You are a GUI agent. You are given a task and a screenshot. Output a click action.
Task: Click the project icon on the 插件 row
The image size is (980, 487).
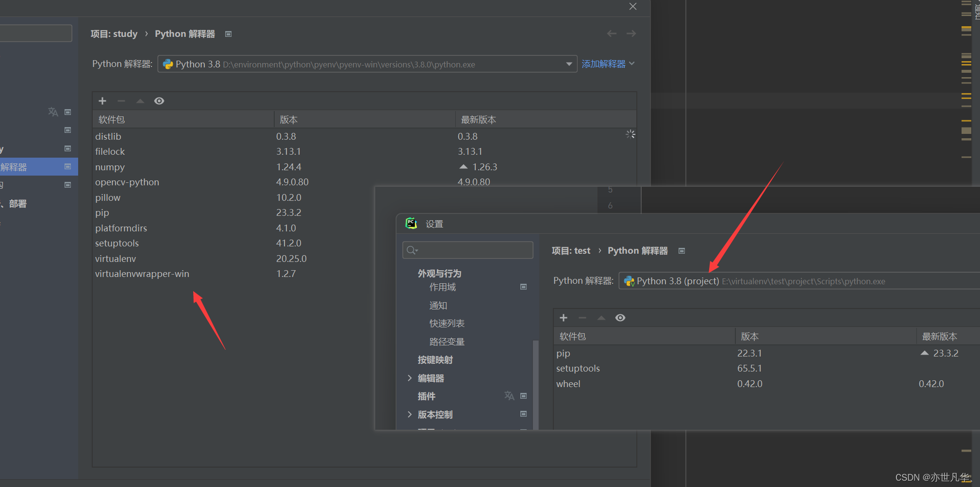[524, 396]
